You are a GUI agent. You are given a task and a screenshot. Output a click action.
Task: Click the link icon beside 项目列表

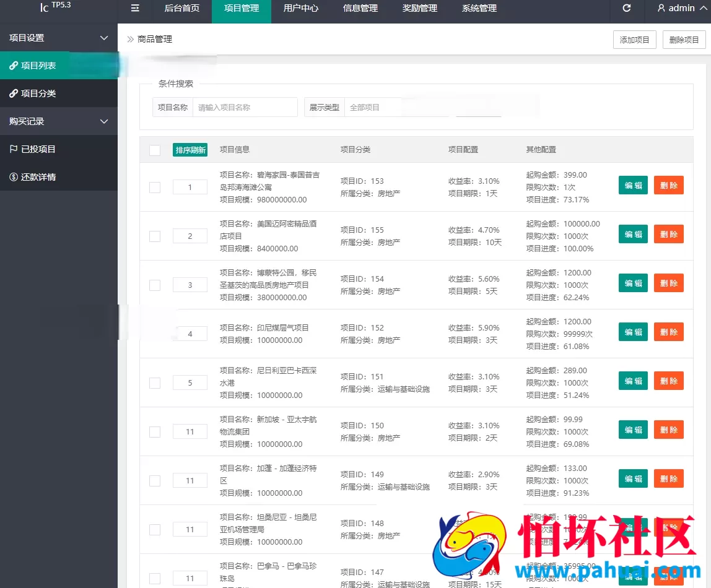click(14, 66)
